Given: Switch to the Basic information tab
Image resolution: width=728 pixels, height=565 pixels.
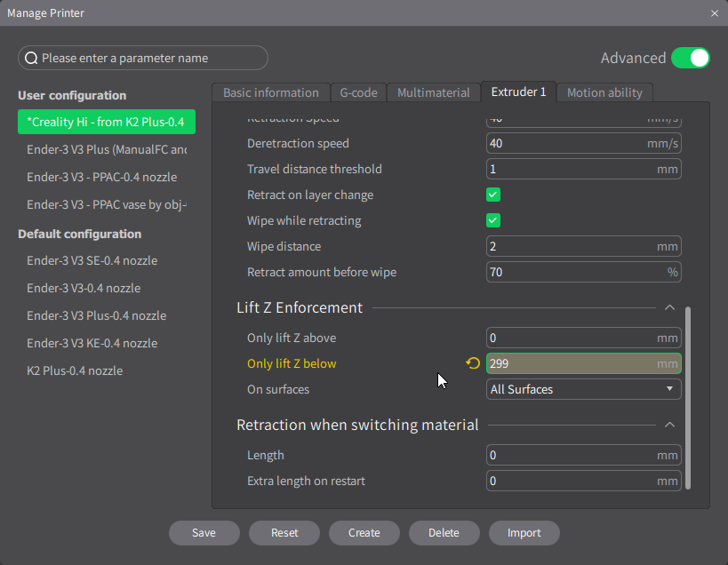Looking at the screenshot, I should click(x=270, y=92).
